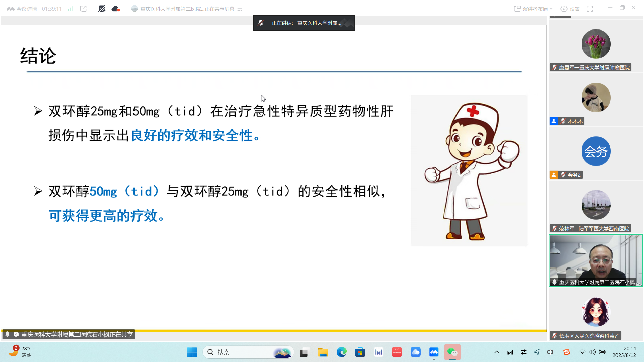Click the pop-out share icon in toolbar
Screen dimensions: 644x362
pos(83,9)
